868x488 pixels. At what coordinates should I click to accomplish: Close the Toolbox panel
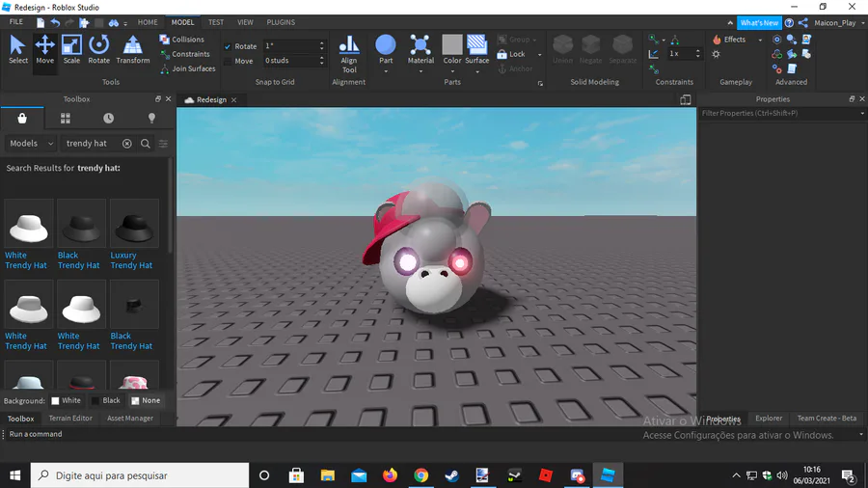tap(168, 99)
